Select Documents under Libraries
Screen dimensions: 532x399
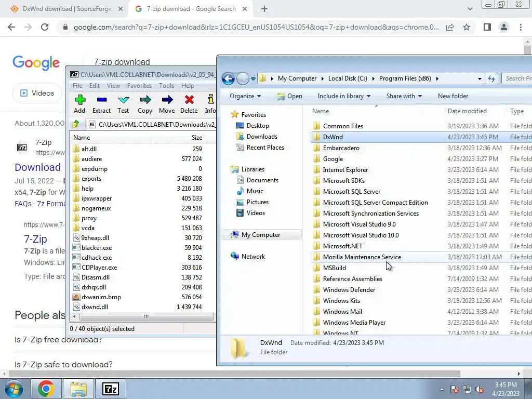pos(262,180)
